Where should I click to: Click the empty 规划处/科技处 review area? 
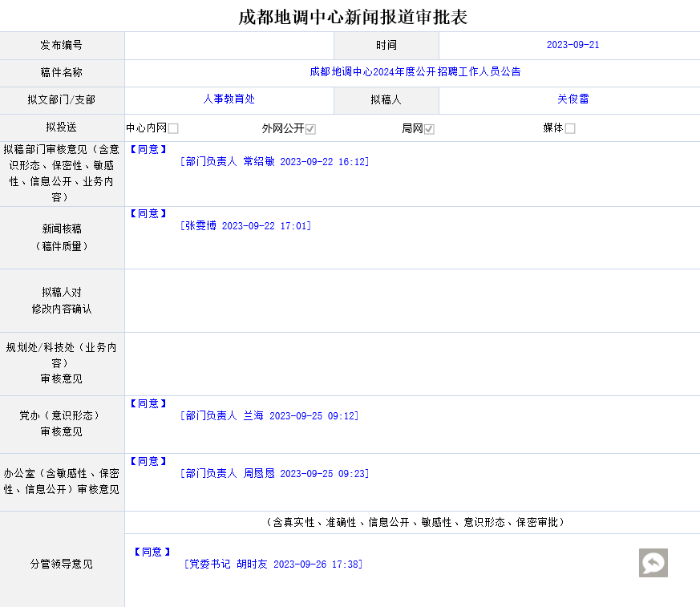[412, 363]
